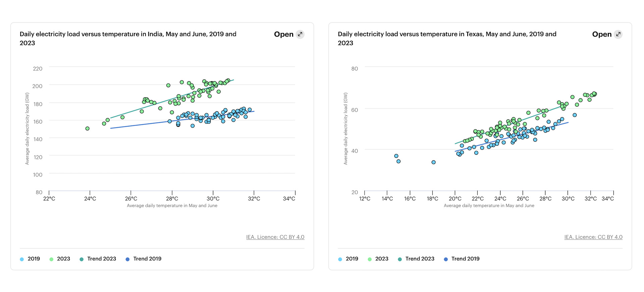Open the India electricity load chart
644x292 pixels.
click(x=284, y=34)
